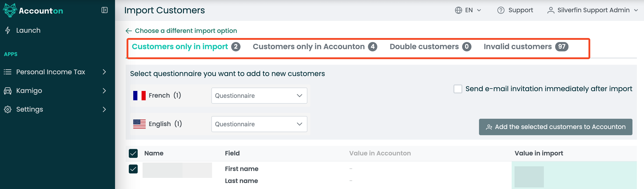Image resolution: width=644 pixels, height=189 pixels.
Task: Toggle the select-all checkbox beside Name
Action: coord(133,153)
